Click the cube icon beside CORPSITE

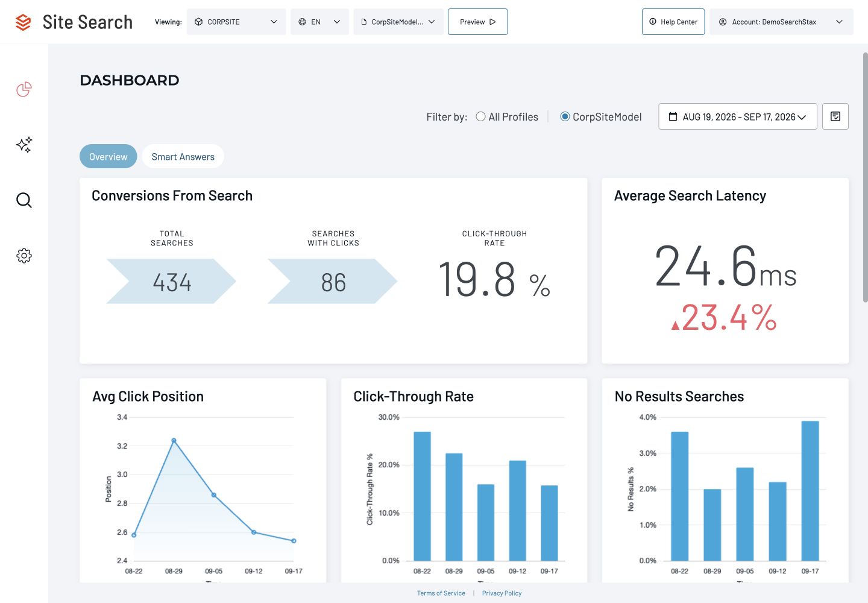(198, 22)
